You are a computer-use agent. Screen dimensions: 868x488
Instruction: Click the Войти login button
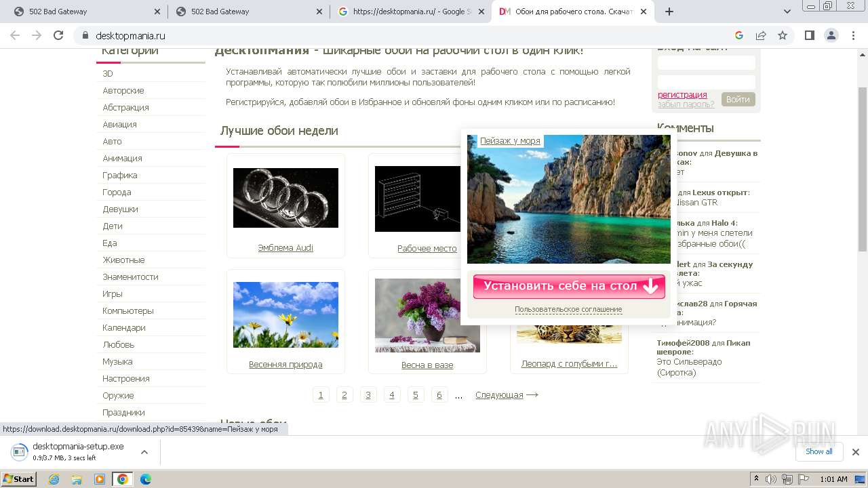pos(738,99)
